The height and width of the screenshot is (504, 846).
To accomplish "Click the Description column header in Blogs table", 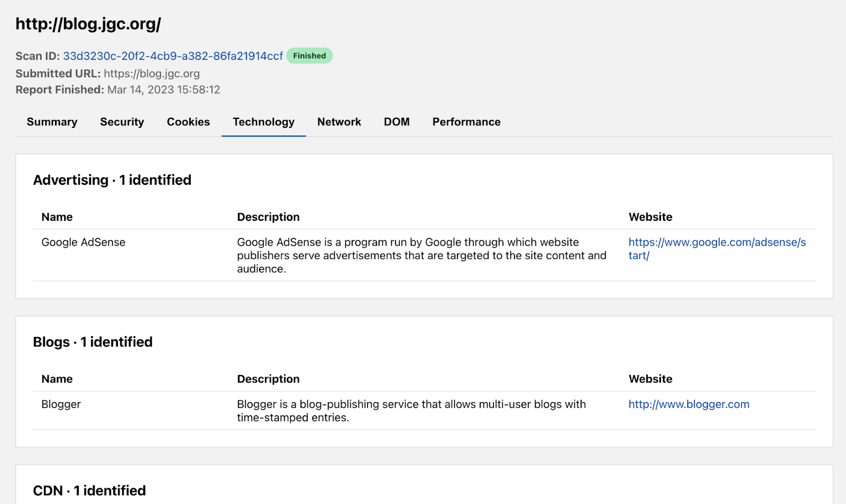I will [x=268, y=379].
